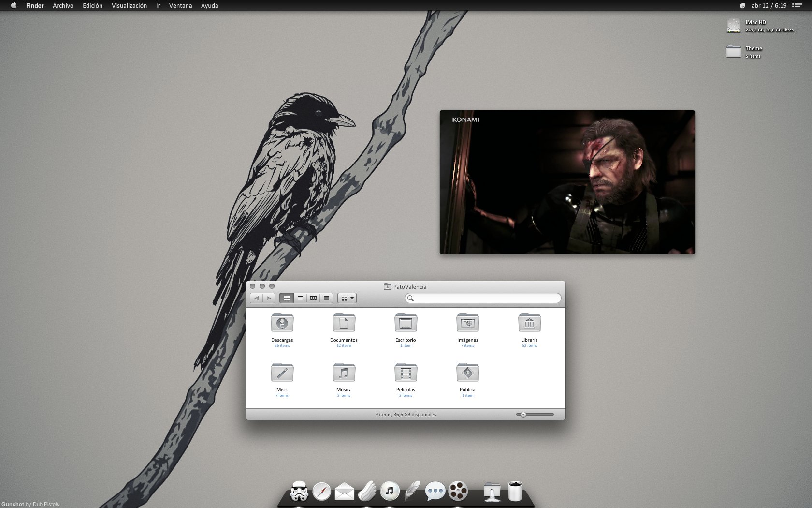812x508 pixels.
Task: Open the Documentos folder
Action: click(344, 323)
